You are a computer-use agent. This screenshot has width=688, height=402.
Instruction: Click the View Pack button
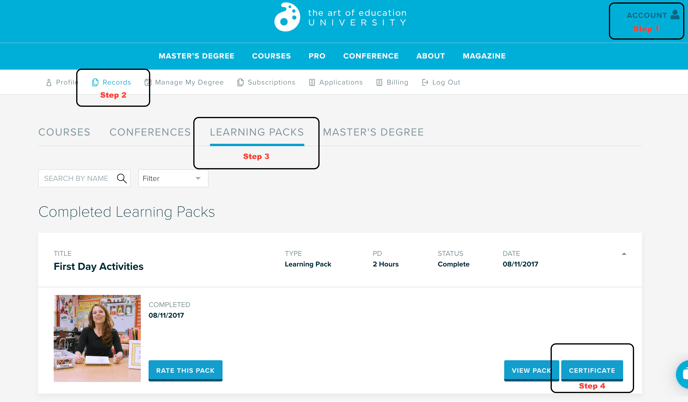click(531, 370)
